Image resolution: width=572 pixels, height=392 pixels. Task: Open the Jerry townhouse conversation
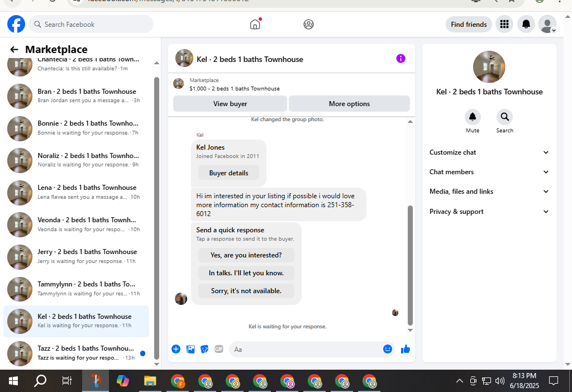click(76, 256)
